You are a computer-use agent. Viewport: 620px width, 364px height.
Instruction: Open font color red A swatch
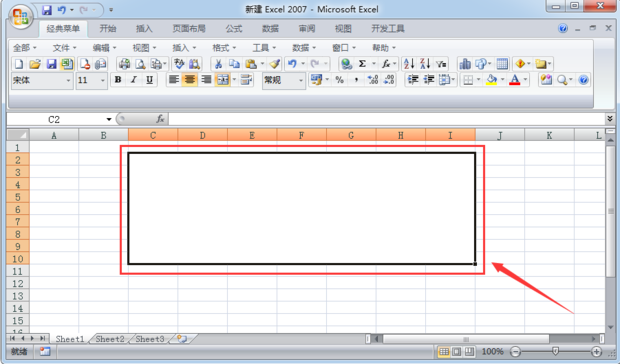pyautogui.click(x=514, y=80)
